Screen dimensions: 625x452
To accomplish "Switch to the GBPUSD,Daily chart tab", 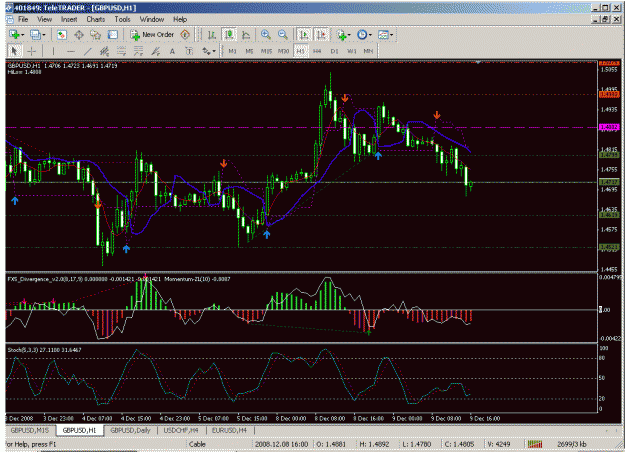I will tap(130, 430).
